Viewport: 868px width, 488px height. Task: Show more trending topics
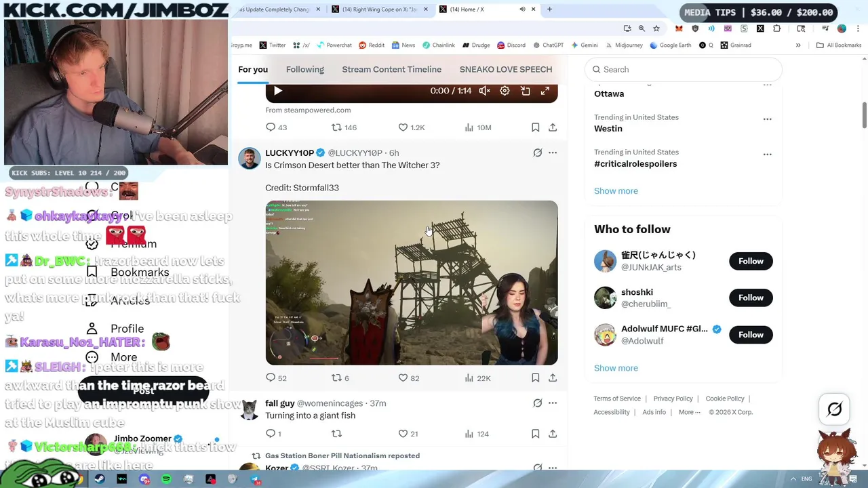coord(616,191)
